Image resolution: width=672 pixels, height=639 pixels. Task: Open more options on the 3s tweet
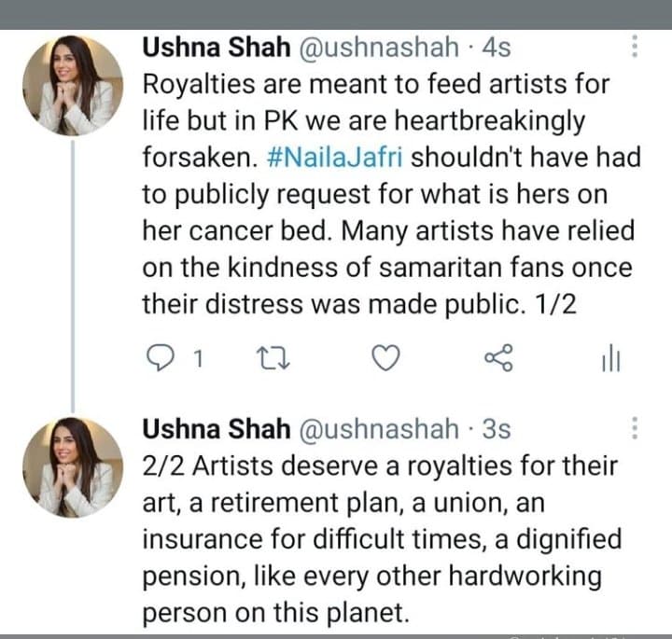coord(635,428)
